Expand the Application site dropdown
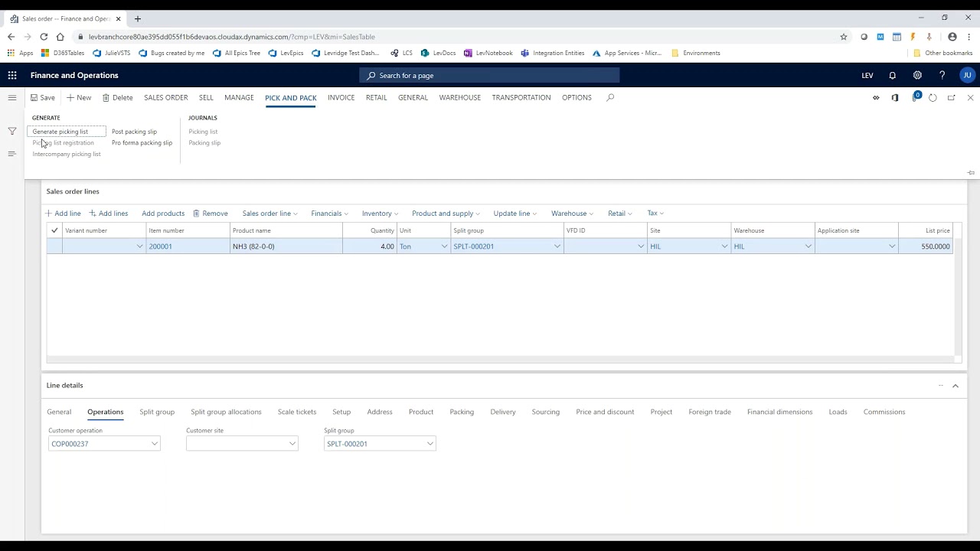The width and height of the screenshot is (980, 551). pos(891,246)
